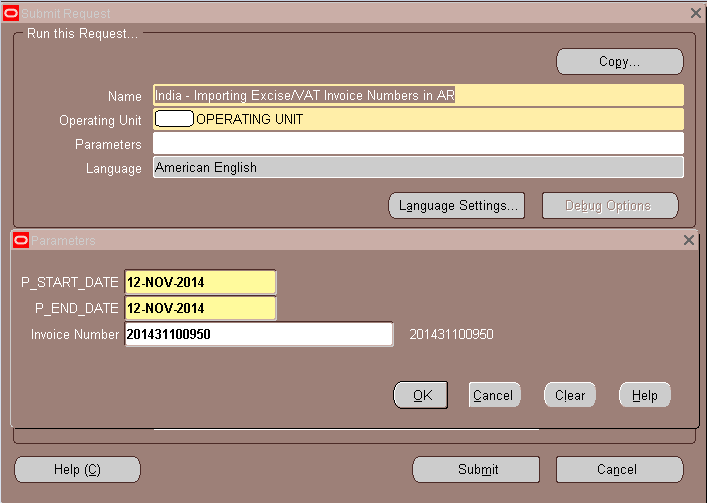Click the P_END_DATE field

coord(201,308)
